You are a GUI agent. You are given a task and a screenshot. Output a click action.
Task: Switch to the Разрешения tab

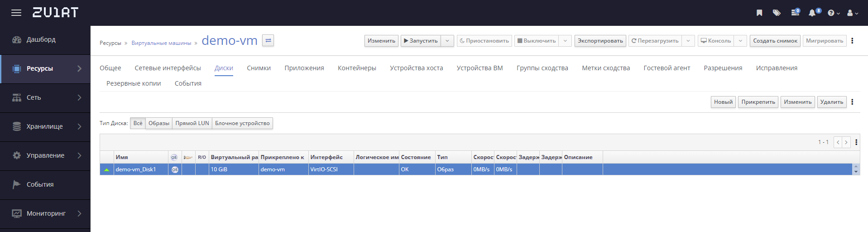(723, 68)
